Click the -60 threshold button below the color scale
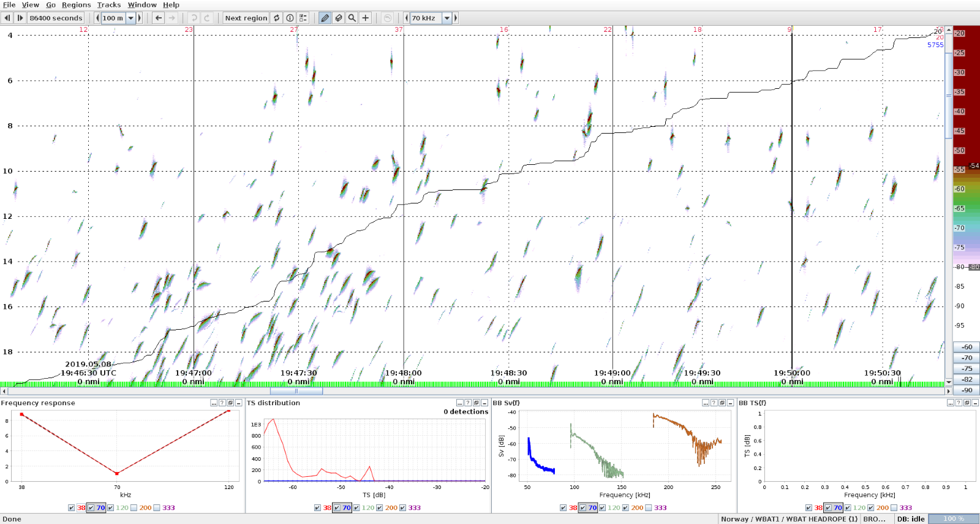 [x=967, y=347]
